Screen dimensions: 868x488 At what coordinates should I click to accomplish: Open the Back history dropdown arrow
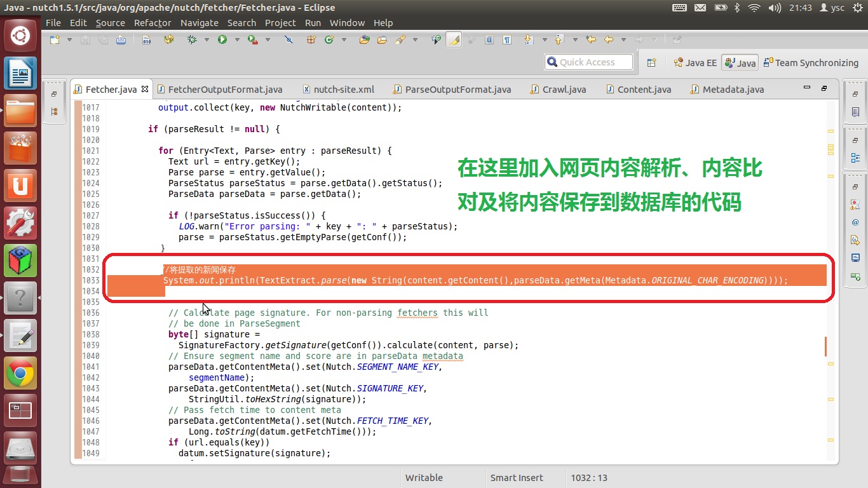pyautogui.click(x=623, y=40)
